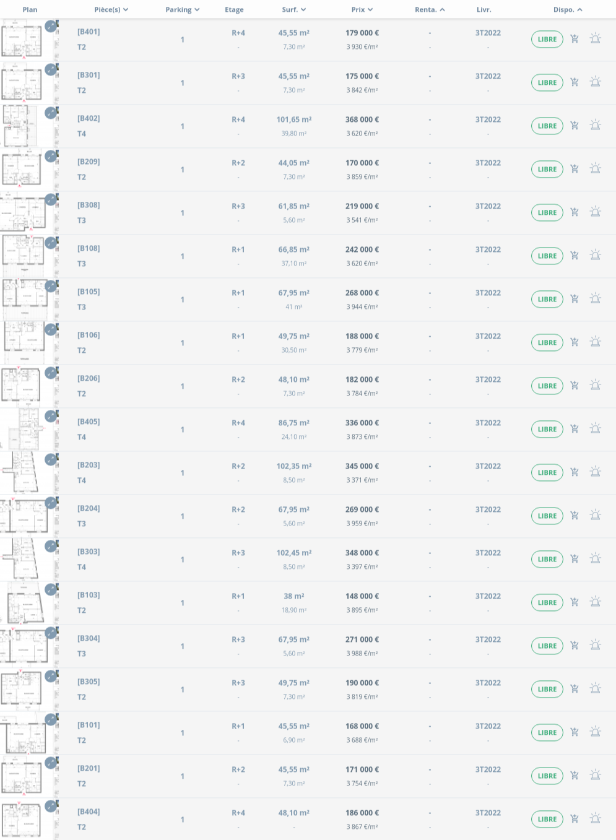Viewport: 616px width, 840px height.
Task: Click the LIBRE button for lot B308
Action: pos(547,212)
